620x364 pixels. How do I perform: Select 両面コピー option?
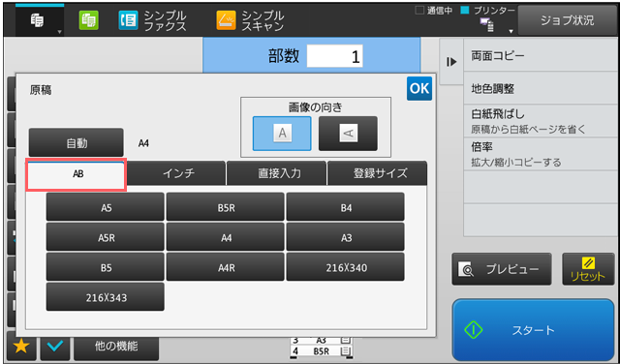click(x=541, y=56)
